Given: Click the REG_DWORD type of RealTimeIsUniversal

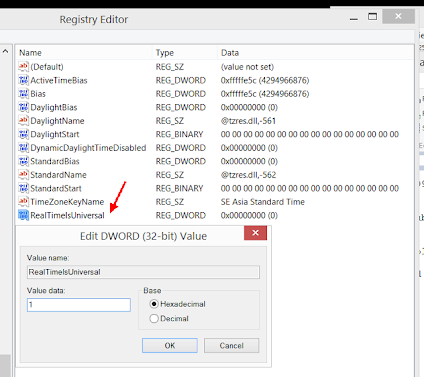Looking at the screenshot, I should 181,215.
